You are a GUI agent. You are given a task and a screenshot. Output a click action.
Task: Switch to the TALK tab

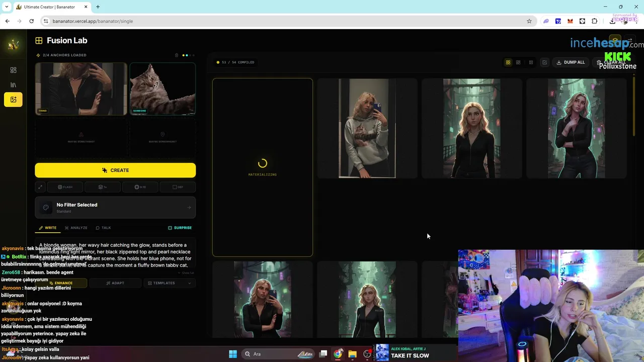point(103,228)
